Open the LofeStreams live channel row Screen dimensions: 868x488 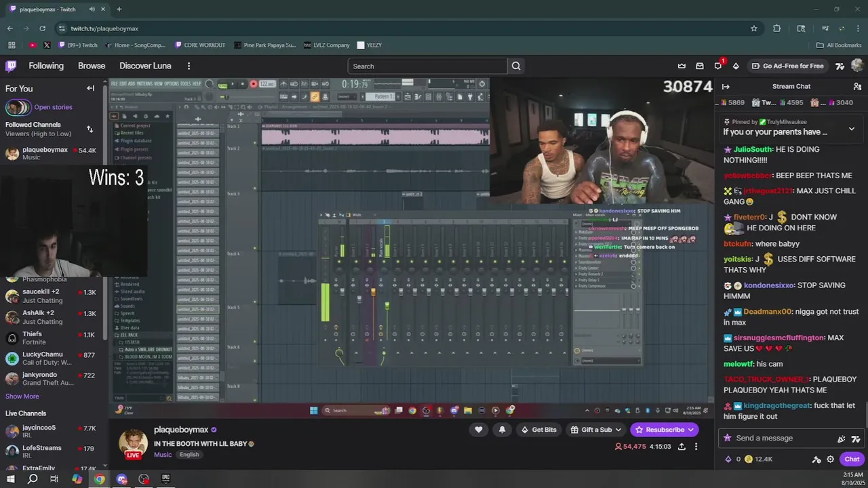click(x=51, y=451)
